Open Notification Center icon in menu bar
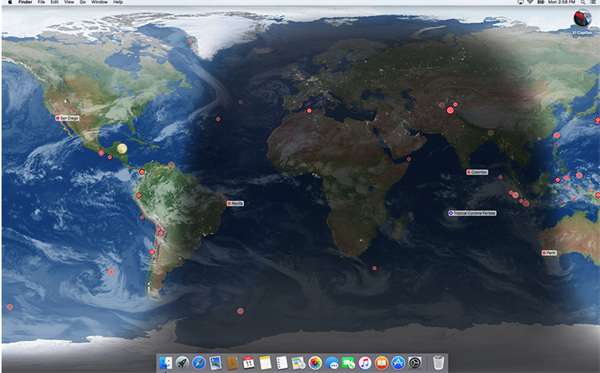The width and height of the screenshot is (600, 373). click(x=593, y=2)
